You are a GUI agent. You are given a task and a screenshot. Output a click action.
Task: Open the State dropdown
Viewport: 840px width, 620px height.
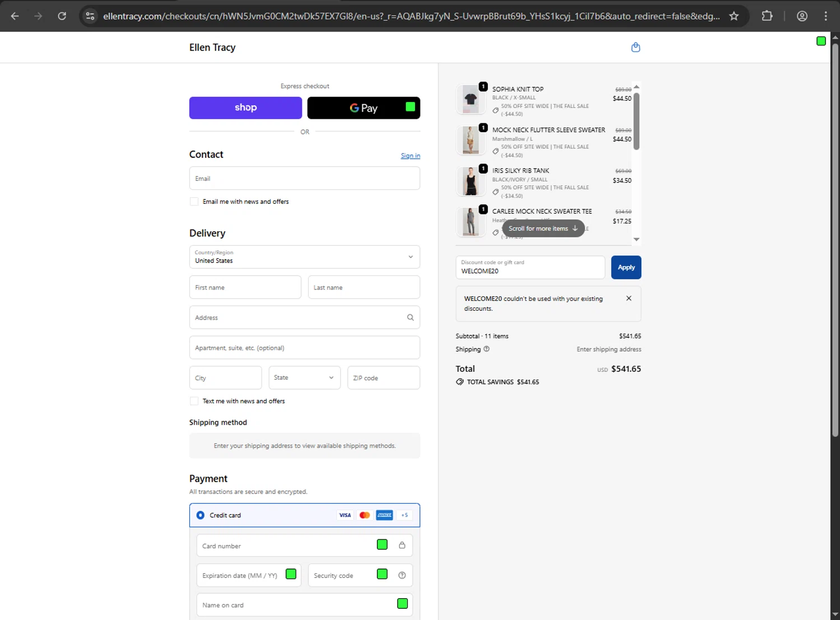coord(305,378)
